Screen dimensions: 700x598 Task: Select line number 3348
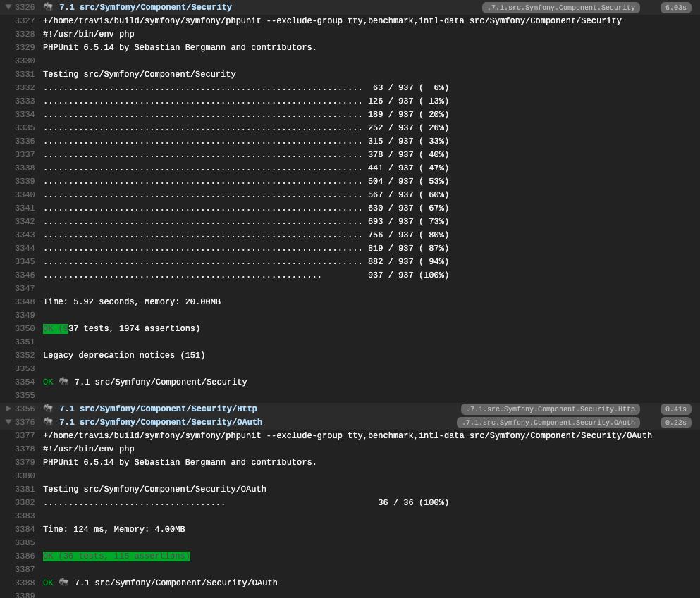(x=25, y=301)
